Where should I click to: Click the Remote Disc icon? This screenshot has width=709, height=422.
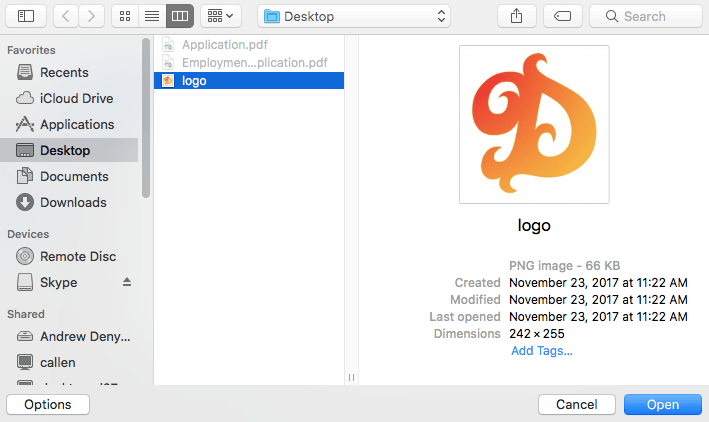coord(25,256)
